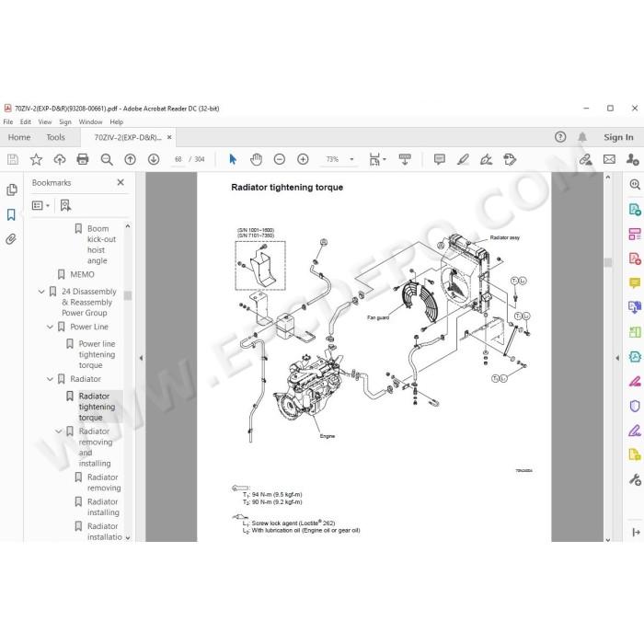Open the Export PDF tool in right pane
Viewport: 644px width, 644px height.
[635, 209]
